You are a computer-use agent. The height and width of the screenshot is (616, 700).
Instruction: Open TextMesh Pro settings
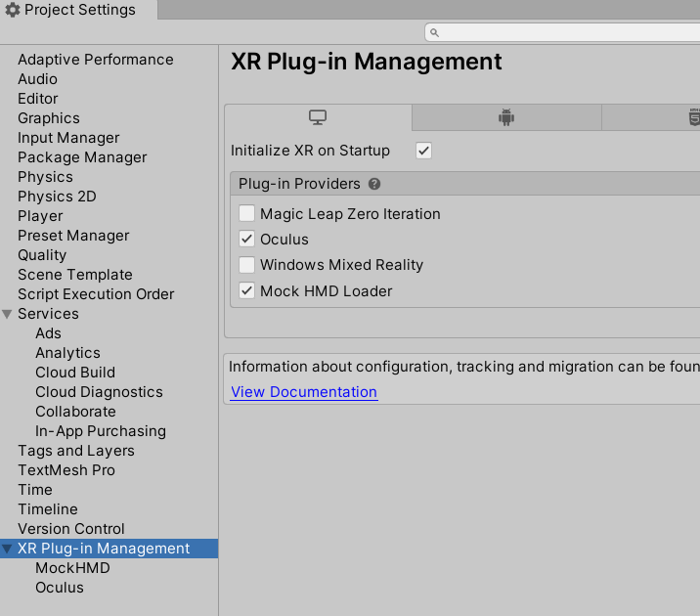[66, 470]
